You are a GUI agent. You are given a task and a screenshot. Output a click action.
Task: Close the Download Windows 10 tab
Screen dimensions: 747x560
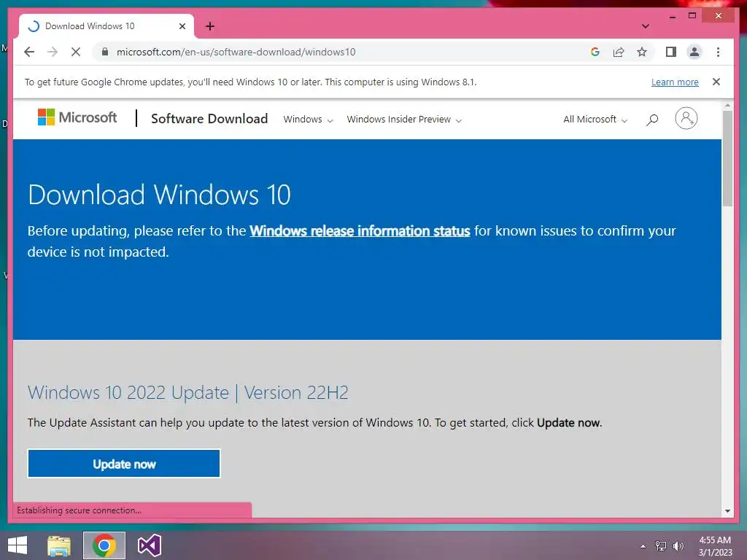click(x=182, y=26)
